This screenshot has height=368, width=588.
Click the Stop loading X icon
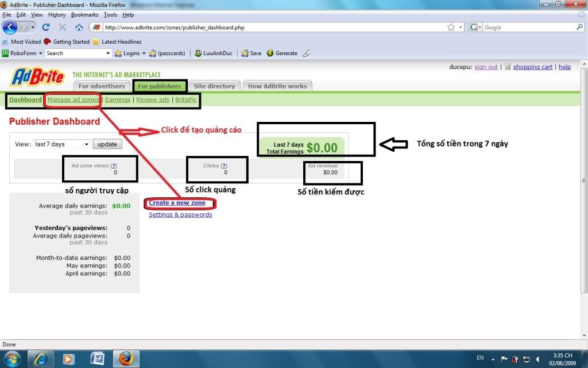coord(62,27)
